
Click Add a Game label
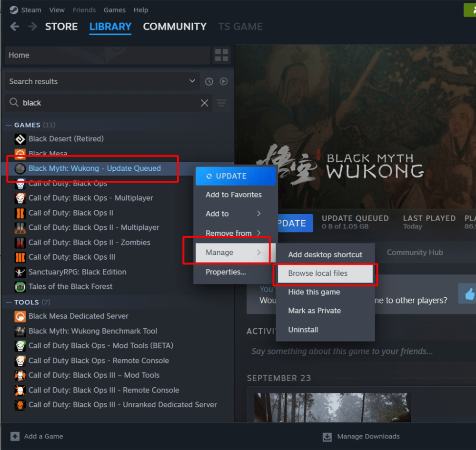point(44,436)
